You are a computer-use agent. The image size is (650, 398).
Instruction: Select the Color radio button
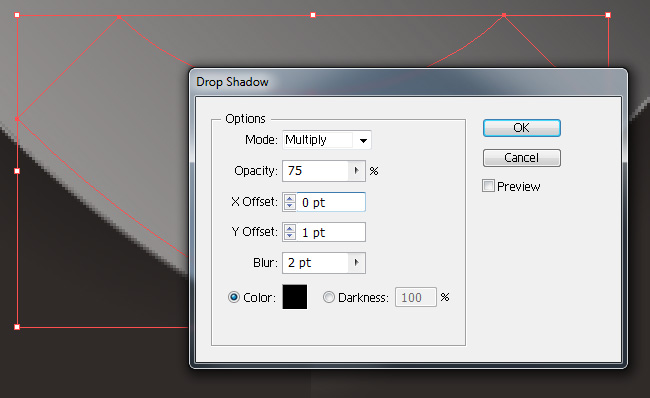(x=234, y=297)
